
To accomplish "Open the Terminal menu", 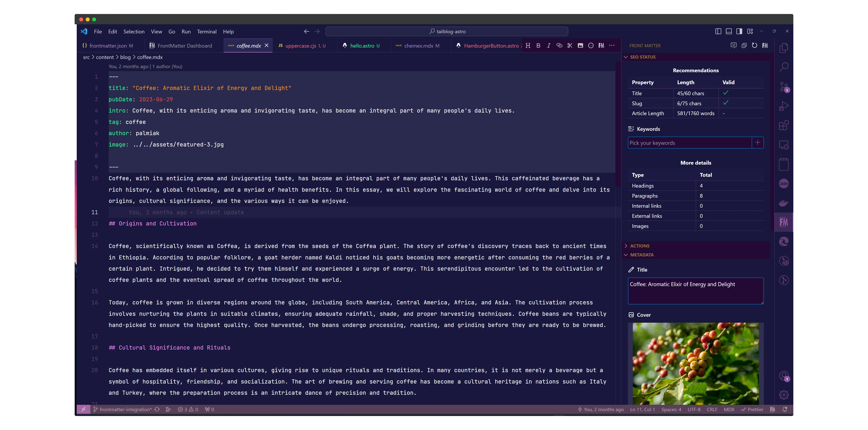I will click(207, 31).
